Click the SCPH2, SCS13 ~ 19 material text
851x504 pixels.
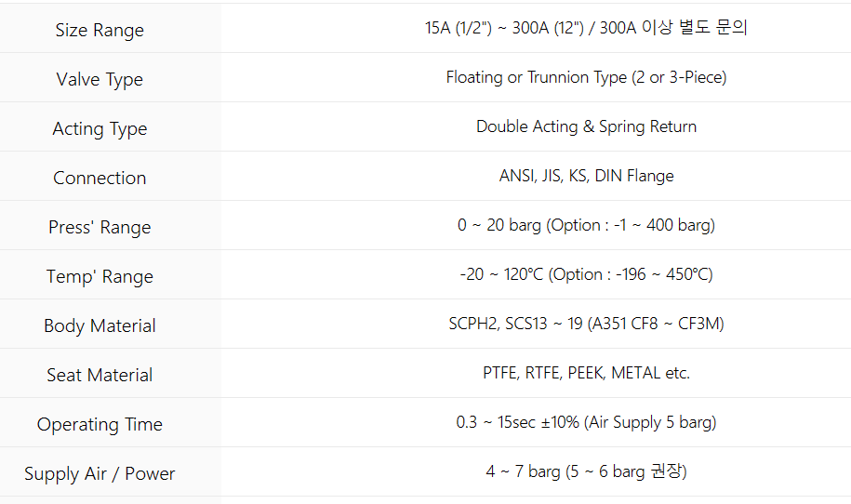click(x=586, y=324)
